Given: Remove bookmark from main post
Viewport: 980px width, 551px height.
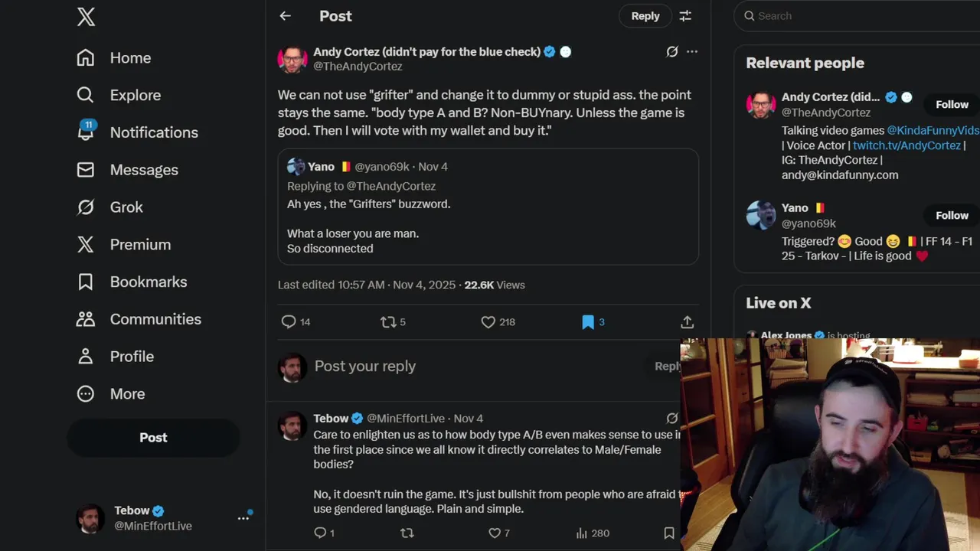Looking at the screenshot, I should (x=588, y=322).
